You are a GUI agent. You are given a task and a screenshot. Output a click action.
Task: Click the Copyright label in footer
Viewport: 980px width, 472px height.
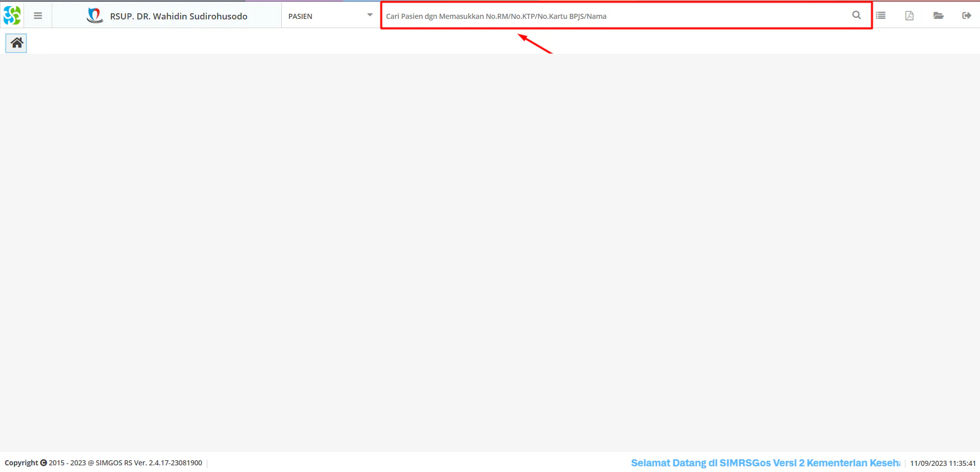tap(21, 463)
